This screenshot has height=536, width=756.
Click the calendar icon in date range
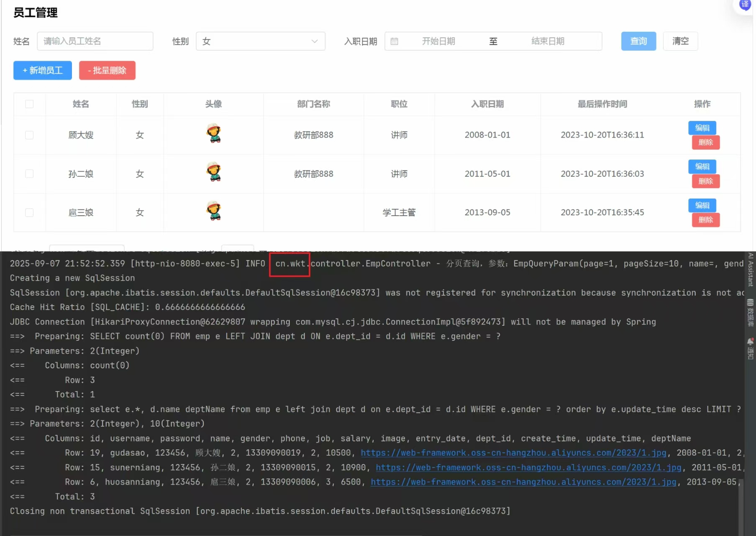[394, 41]
